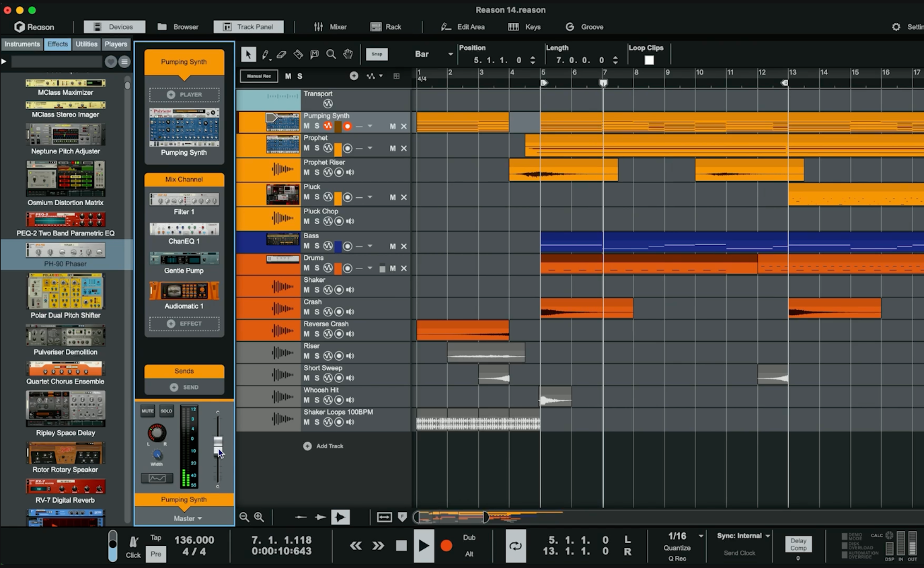Zoom in horizontally on the sequencer
Screen dimensions: 924x568
[x=259, y=517]
